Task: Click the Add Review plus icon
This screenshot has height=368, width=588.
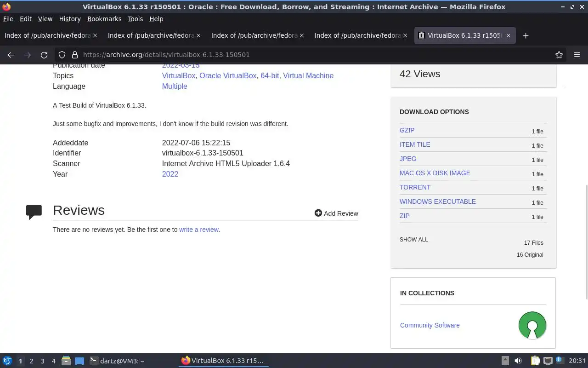Action: [x=318, y=213]
